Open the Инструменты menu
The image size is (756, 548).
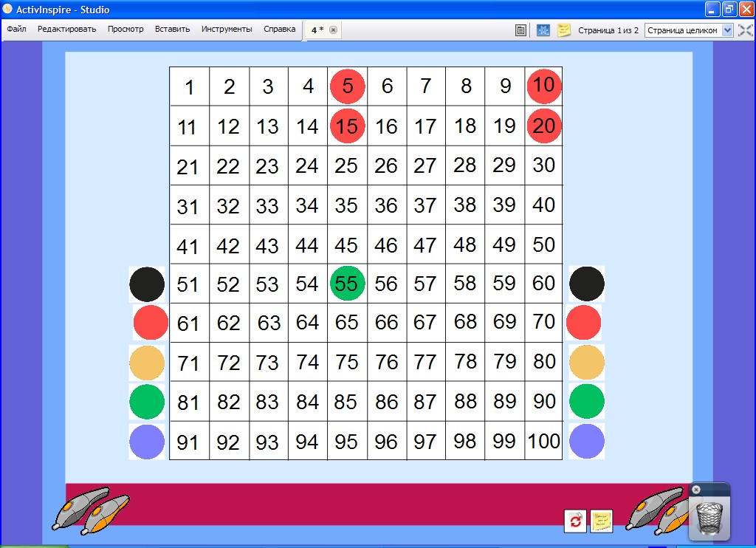click(226, 30)
